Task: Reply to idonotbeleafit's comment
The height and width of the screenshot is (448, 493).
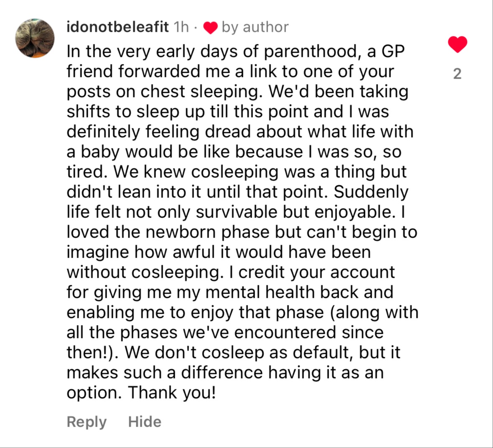Action: click(87, 422)
